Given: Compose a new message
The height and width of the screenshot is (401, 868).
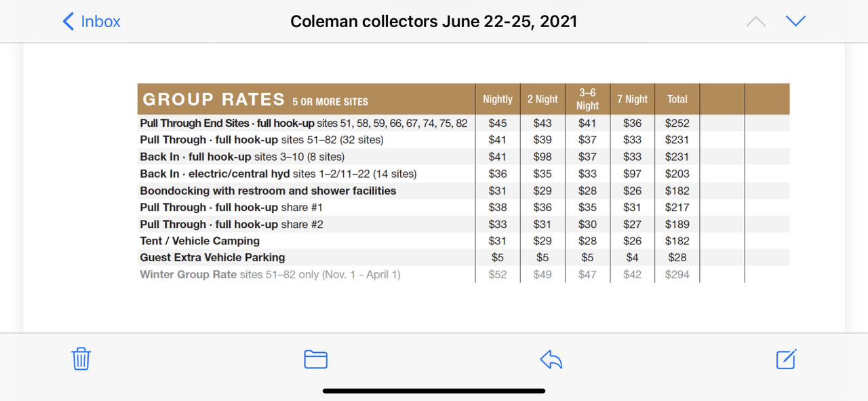Looking at the screenshot, I should [786, 358].
